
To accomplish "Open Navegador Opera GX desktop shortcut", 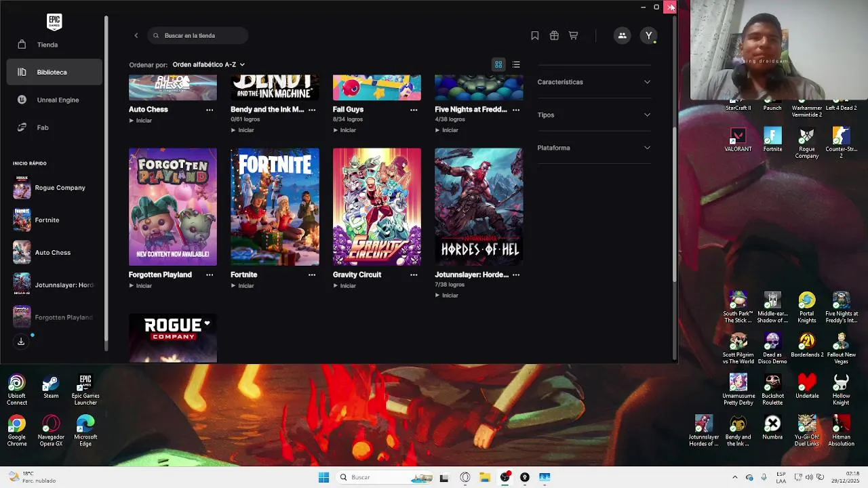I will point(51,431).
